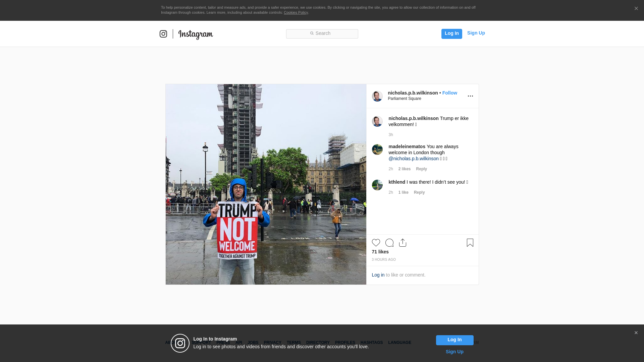Click Log In in bottom banner
This screenshot has height=362, width=644.
pos(454,340)
